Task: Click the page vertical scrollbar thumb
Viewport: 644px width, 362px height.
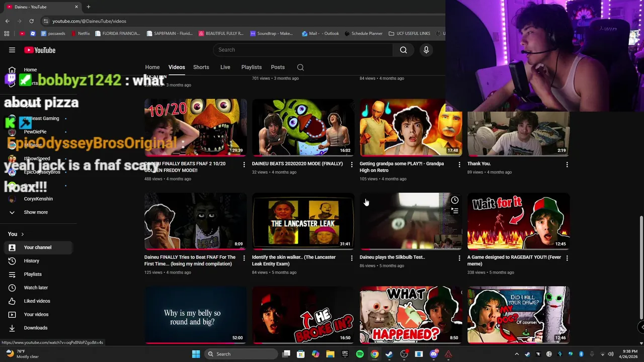Action: (x=641, y=267)
